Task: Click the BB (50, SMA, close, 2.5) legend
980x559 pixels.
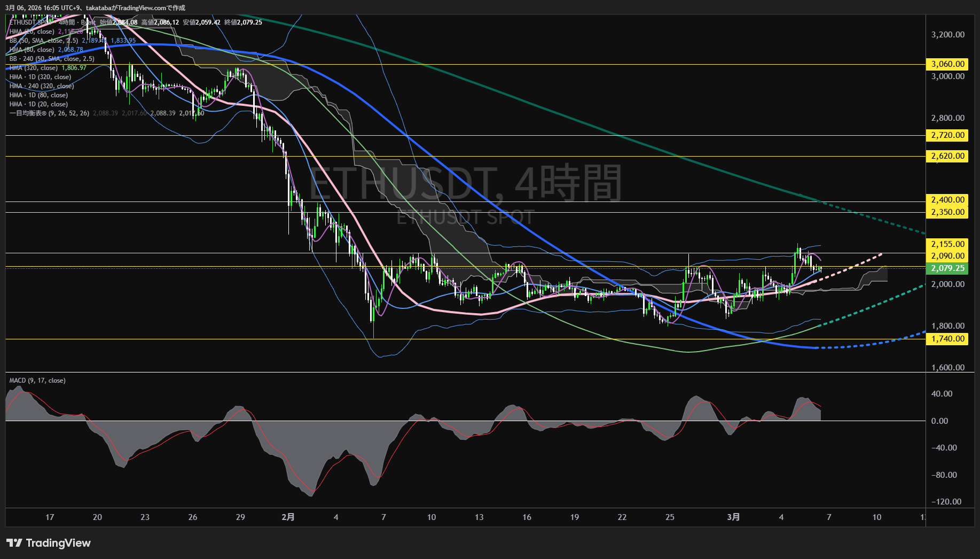Action: [44, 41]
